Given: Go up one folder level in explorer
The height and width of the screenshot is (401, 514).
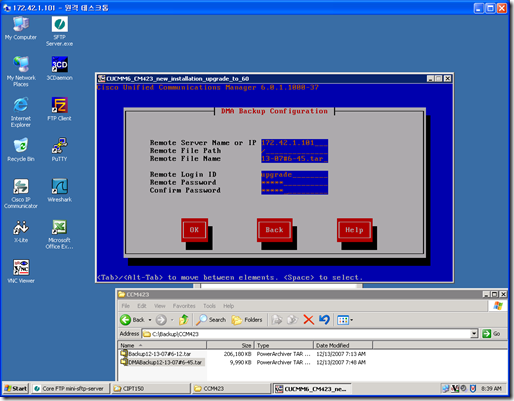Looking at the screenshot, I should click(183, 320).
